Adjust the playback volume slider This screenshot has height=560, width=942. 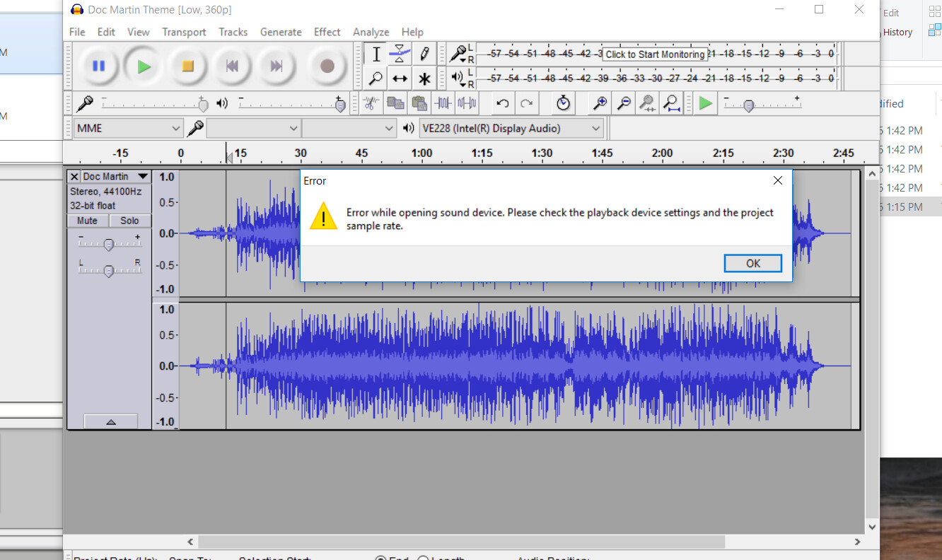340,105
